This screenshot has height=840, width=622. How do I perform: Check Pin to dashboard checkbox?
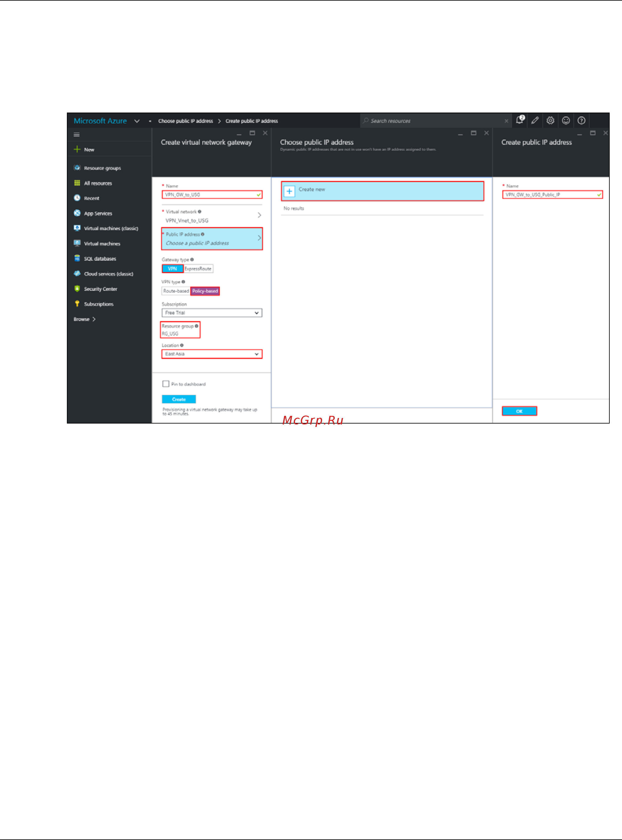pos(166,384)
